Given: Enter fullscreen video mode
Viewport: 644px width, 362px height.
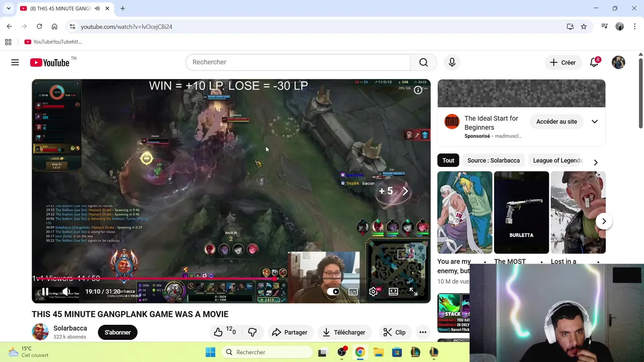Looking at the screenshot, I should 414,292.
